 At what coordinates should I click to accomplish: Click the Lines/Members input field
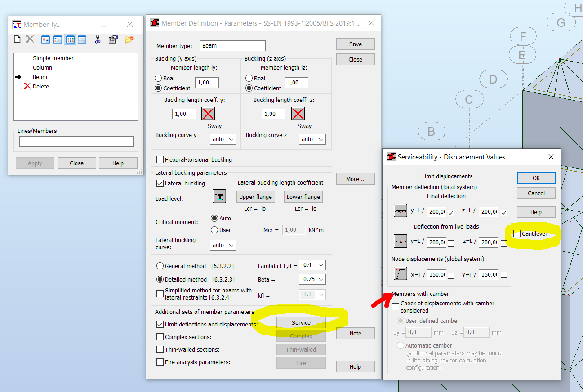pyautogui.click(x=76, y=141)
